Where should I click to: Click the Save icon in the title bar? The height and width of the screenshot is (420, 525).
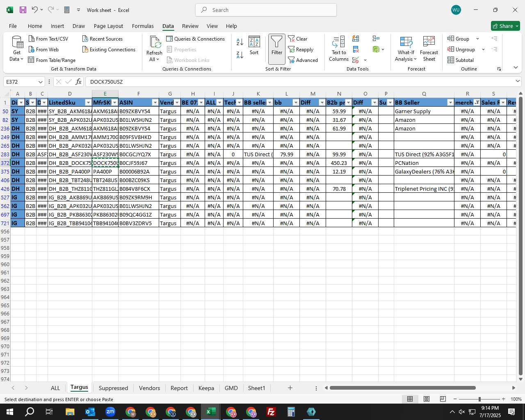tap(23, 10)
